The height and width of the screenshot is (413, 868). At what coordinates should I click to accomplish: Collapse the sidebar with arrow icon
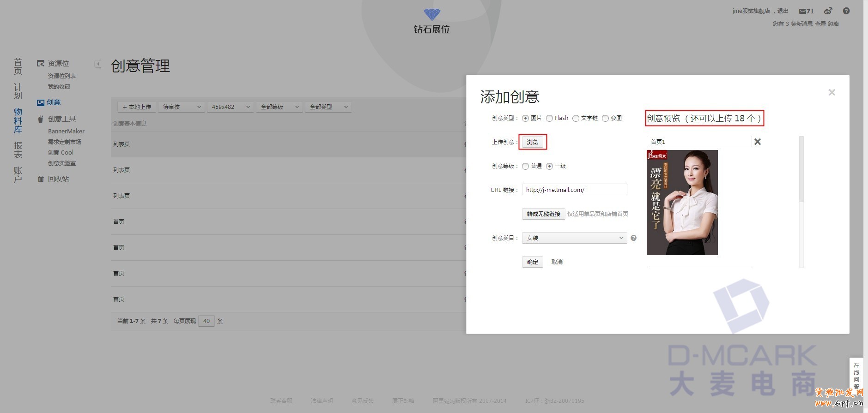tap(98, 64)
